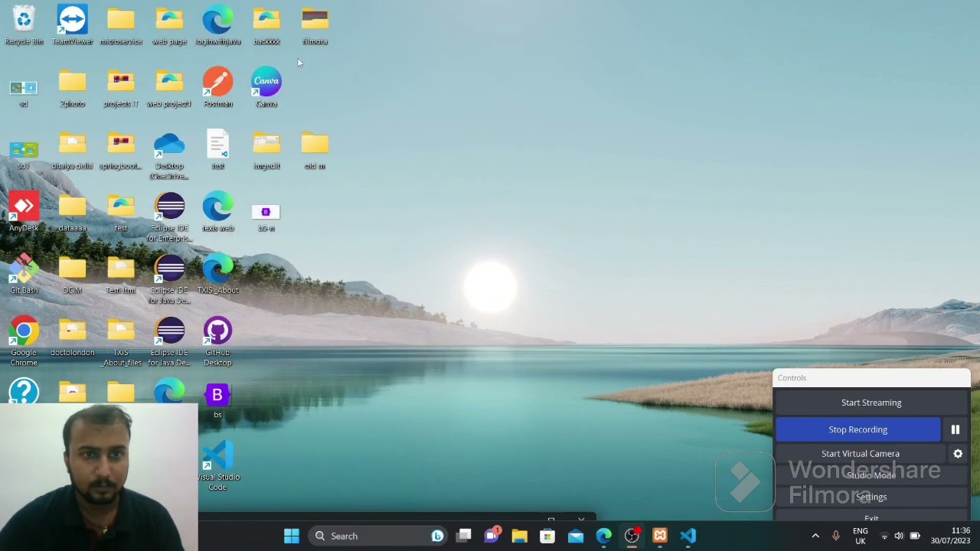Toggle Studio Mode in OBS Controls
This screenshot has height=551, width=980.
pyautogui.click(x=871, y=475)
